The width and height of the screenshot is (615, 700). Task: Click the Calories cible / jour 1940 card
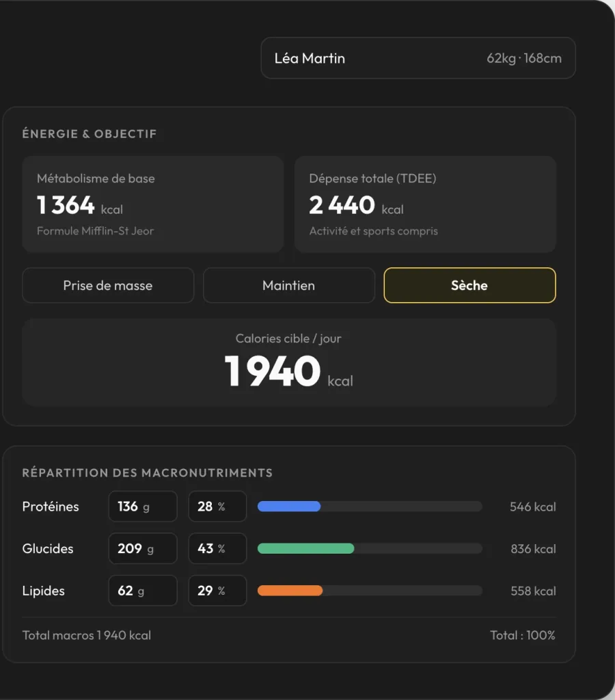pyautogui.click(x=289, y=362)
